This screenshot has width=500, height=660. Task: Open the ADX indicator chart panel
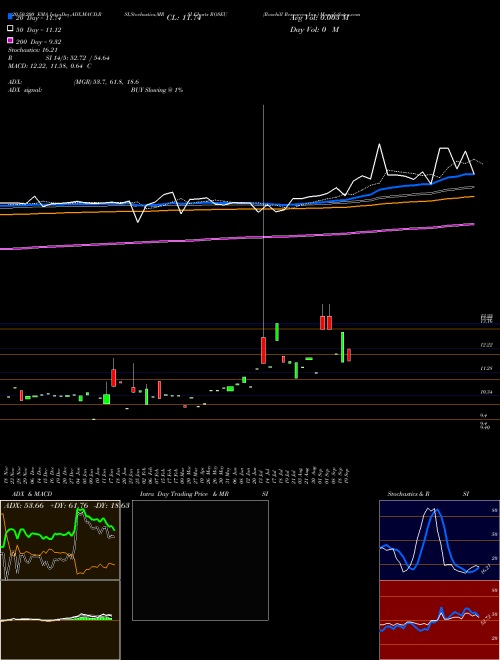(x=60, y=540)
